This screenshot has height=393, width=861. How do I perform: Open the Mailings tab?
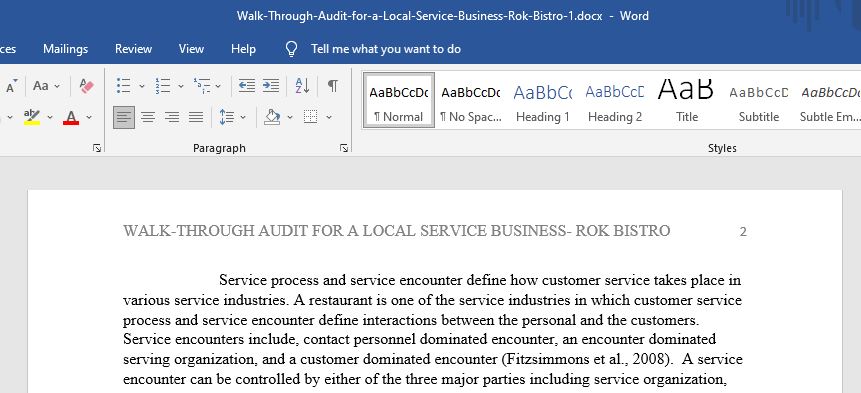(x=65, y=49)
